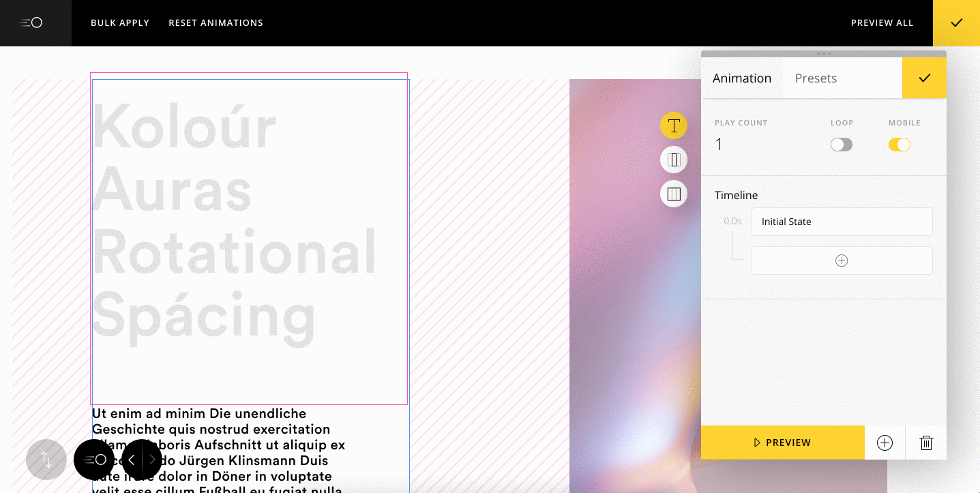
Task: Open the Initial State timeline step
Action: 842,222
